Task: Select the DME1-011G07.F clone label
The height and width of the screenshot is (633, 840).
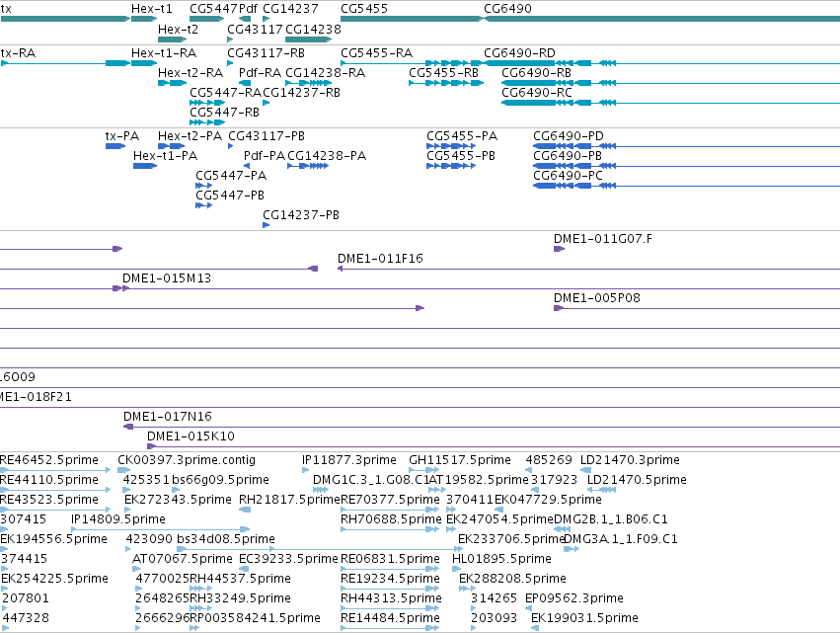Action: [603, 239]
